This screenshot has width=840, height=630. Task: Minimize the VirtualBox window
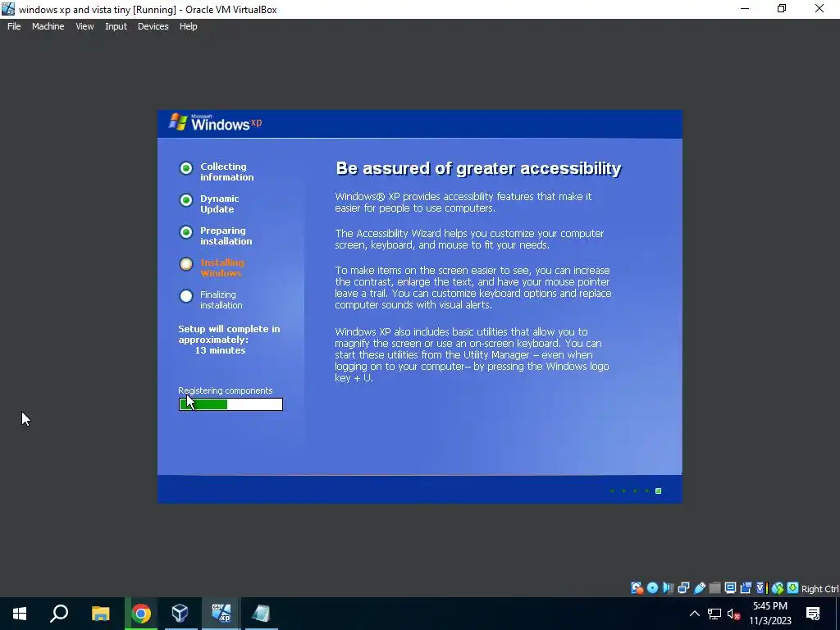[x=745, y=8]
